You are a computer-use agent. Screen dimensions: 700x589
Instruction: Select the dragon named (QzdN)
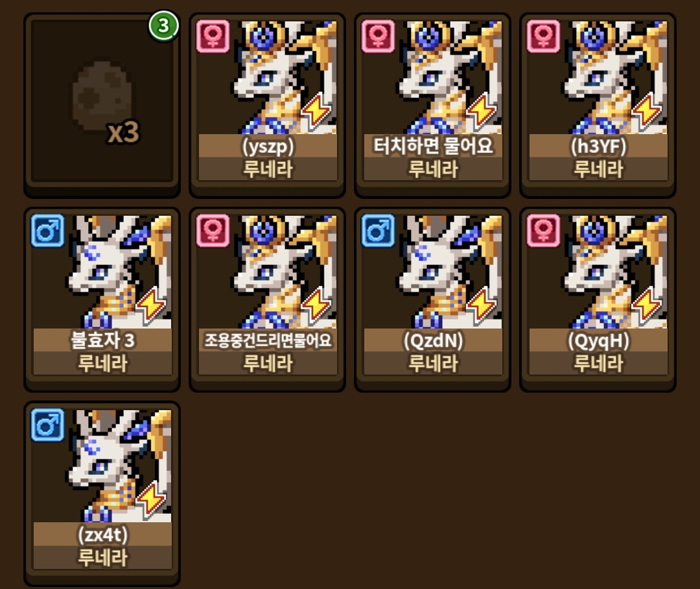pyautogui.click(x=432, y=299)
